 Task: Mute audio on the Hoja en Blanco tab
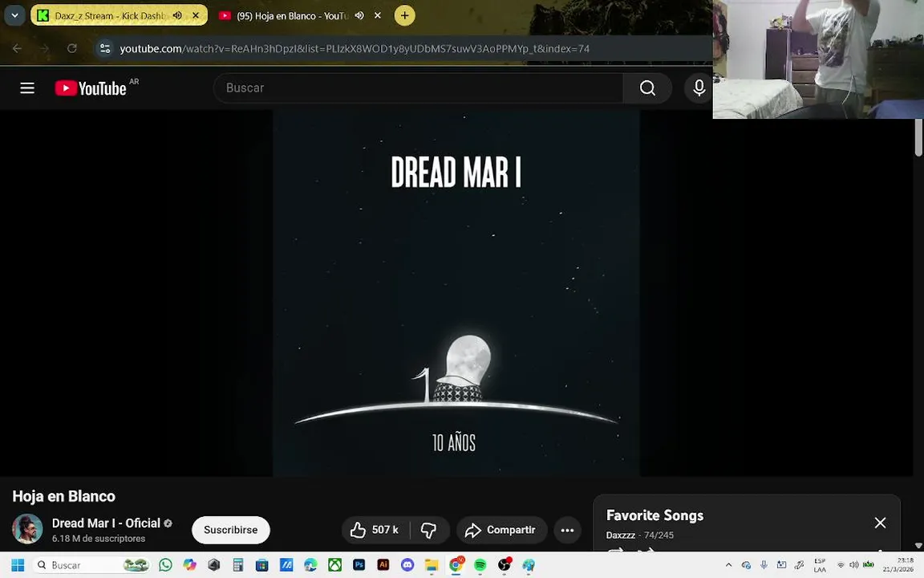pyautogui.click(x=359, y=15)
